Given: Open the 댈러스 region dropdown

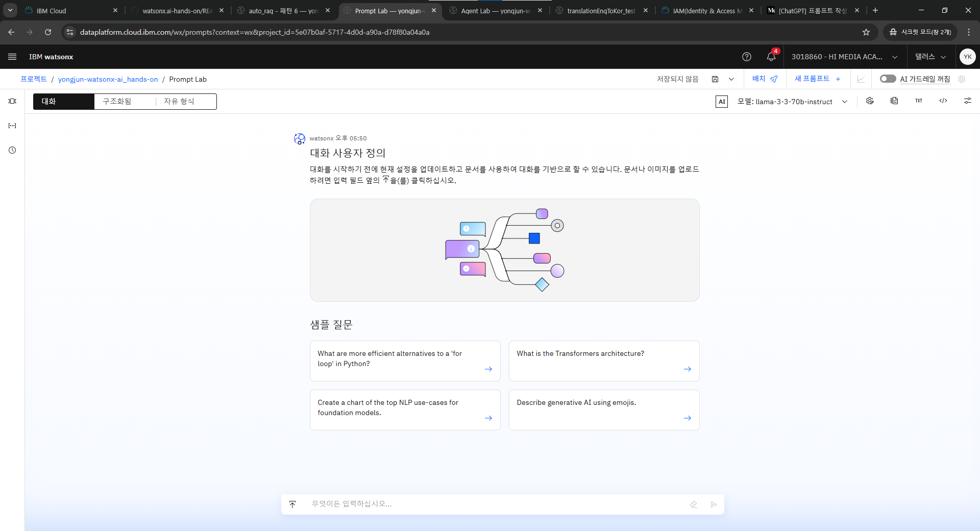Looking at the screenshot, I should [930, 57].
